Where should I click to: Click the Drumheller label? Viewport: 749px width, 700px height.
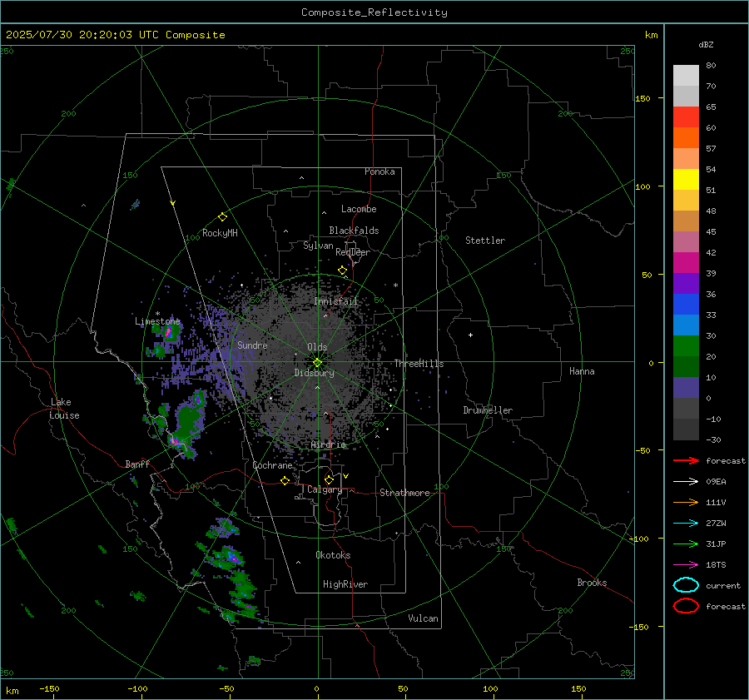[x=488, y=410]
